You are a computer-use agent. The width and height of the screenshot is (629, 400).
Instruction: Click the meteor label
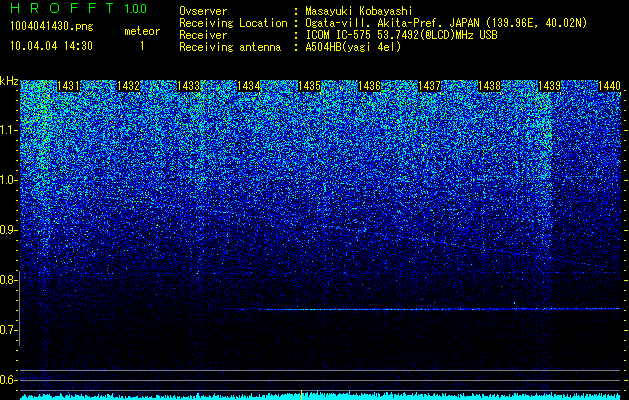point(142,31)
